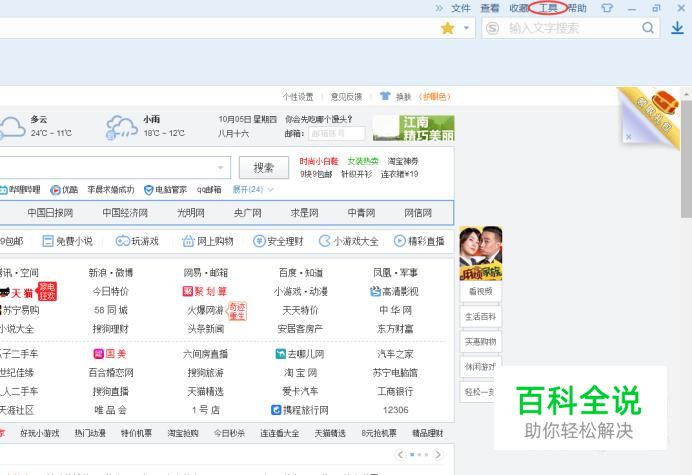Image resolution: width=692 pixels, height=475 pixels.
Task: Click the 精彩直播 play icon
Action: tap(399, 241)
